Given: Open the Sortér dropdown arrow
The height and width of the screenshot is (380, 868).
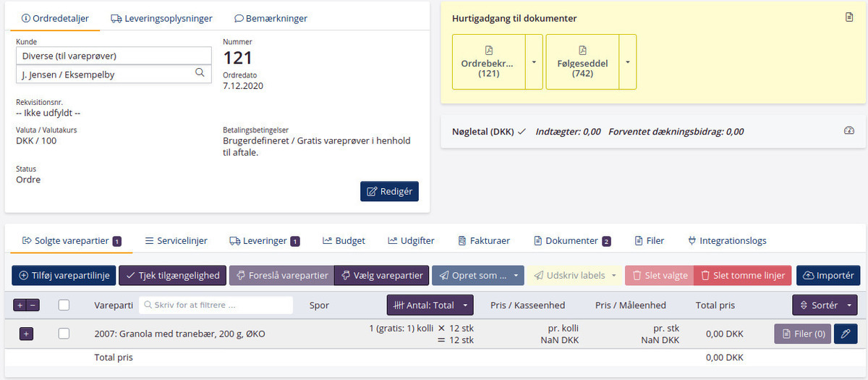Looking at the screenshot, I should (x=849, y=305).
